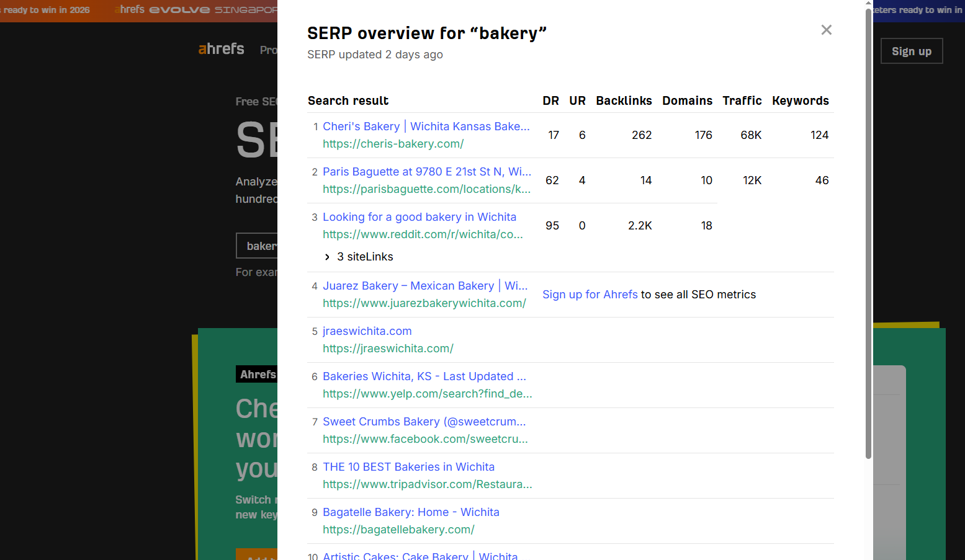Click the DR column header
This screenshot has width=965, height=560.
[x=550, y=100]
